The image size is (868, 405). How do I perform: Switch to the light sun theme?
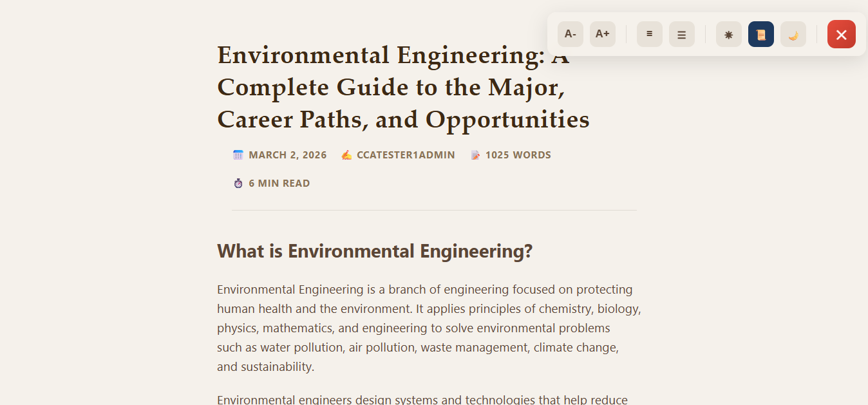click(728, 34)
